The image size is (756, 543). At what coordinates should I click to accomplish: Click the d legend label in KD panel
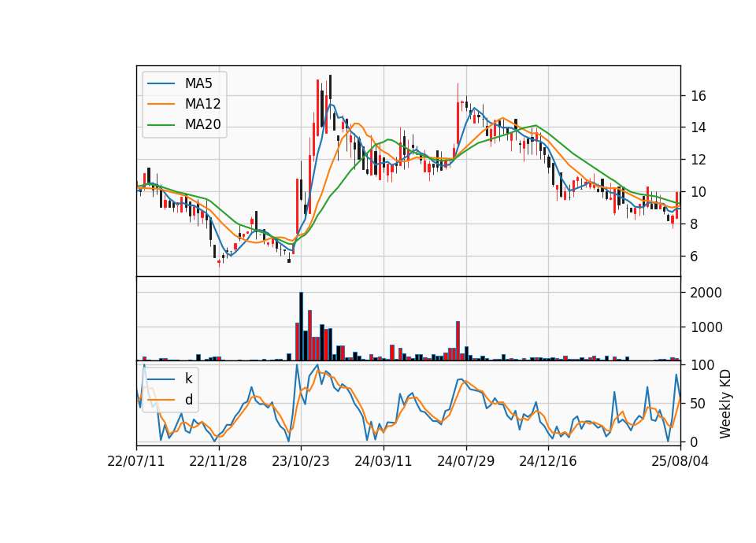[188, 400]
